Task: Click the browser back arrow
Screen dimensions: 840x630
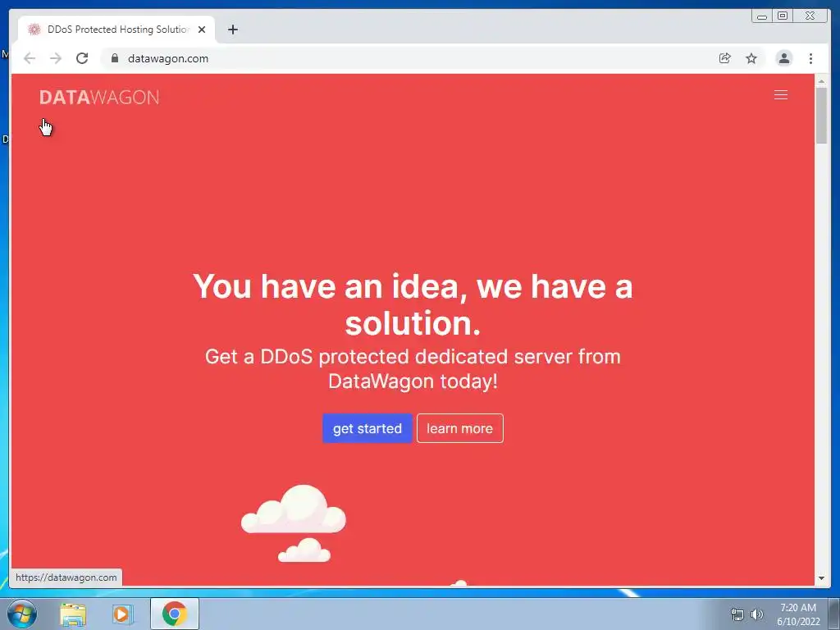Action: coord(30,58)
